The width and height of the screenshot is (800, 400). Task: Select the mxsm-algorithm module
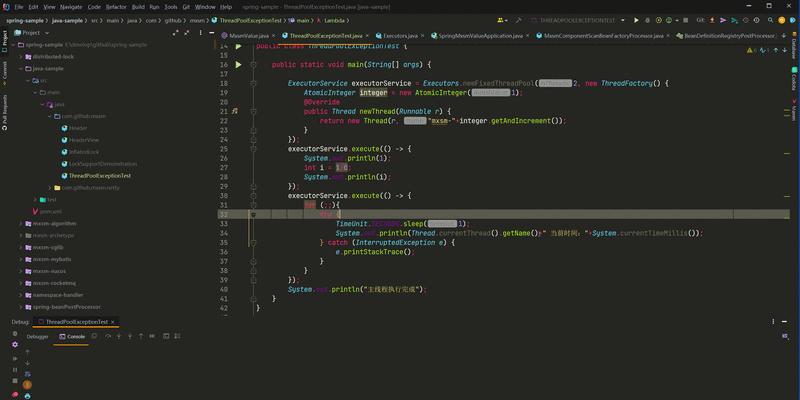pyautogui.click(x=55, y=223)
